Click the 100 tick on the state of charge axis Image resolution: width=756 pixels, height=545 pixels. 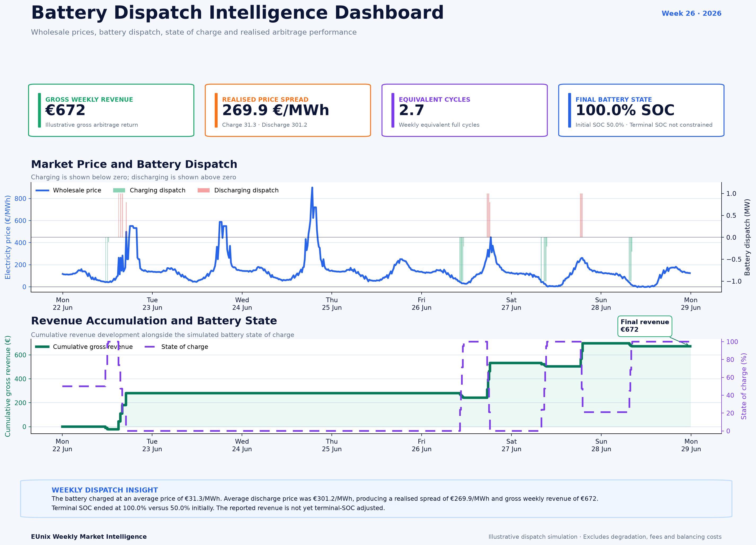pos(732,342)
